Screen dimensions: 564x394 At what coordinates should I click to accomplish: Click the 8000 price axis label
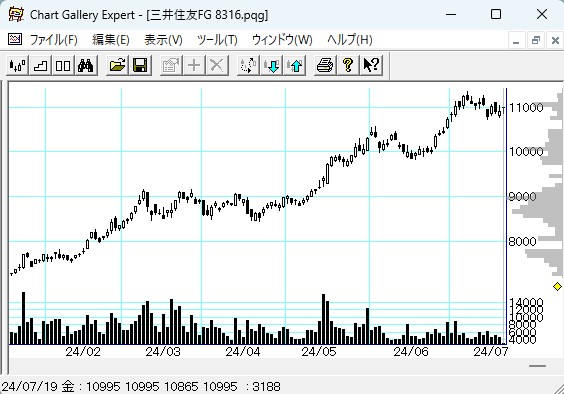click(x=523, y=241)
